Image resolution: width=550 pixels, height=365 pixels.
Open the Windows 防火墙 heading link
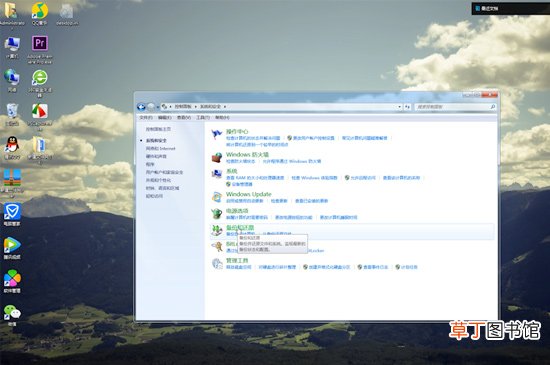tap(247, 155)
